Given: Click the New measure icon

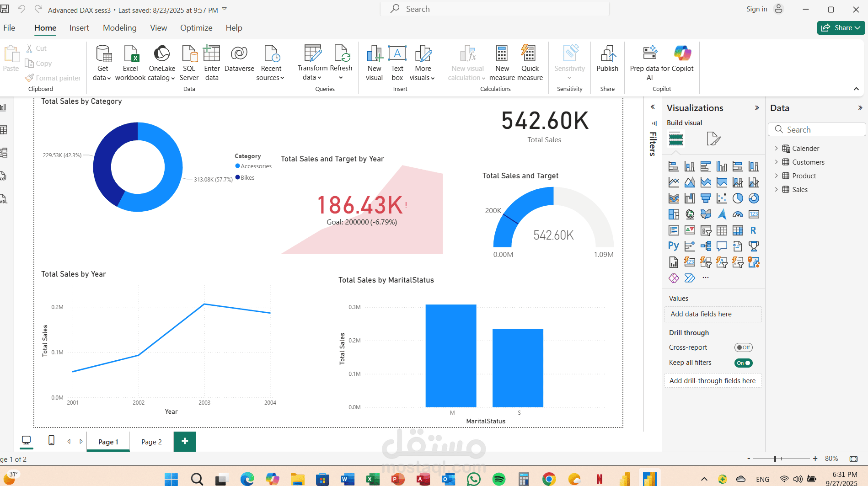Looking at the screenshot, I should click(x=502, y=63).
